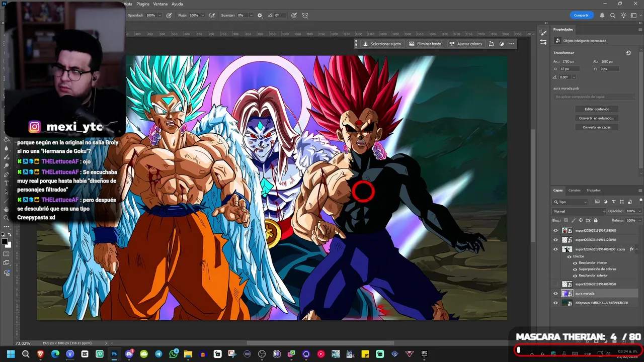Image resolution: width=644 pixels, height=362 pixels.
Task: Lock image pixels brush icon in Capas
Action: 574,220
